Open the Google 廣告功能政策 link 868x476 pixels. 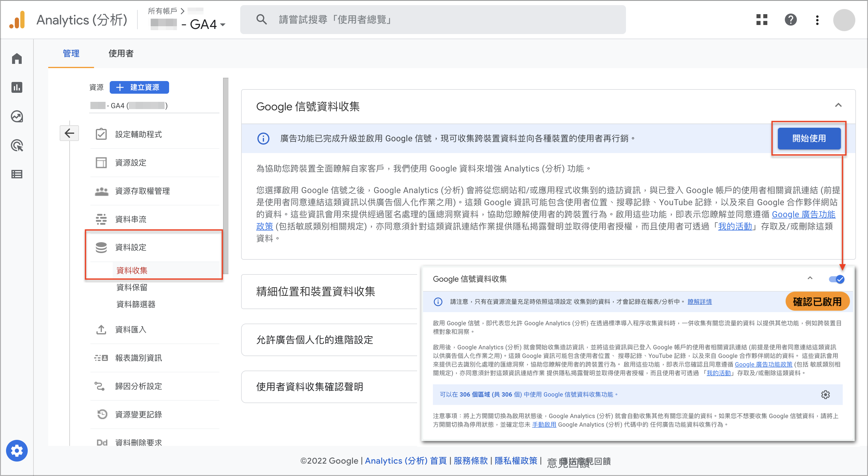(x=763, y=365)
